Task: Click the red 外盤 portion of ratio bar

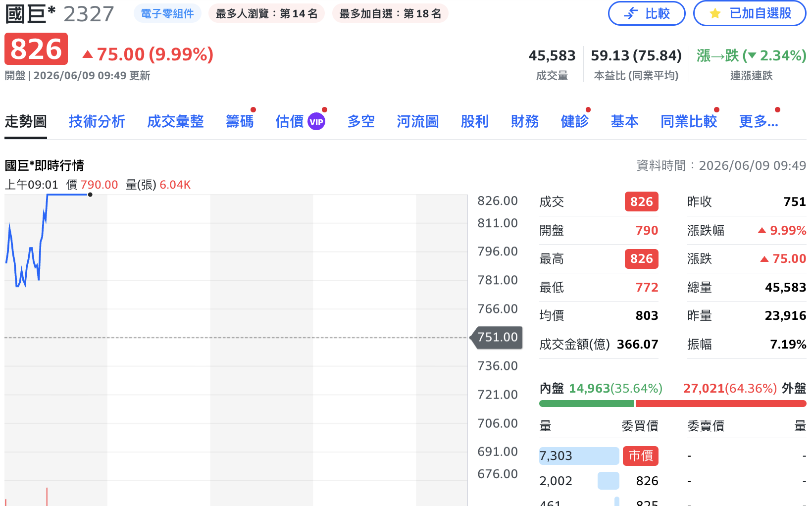Action: click(x=721, y=404)
